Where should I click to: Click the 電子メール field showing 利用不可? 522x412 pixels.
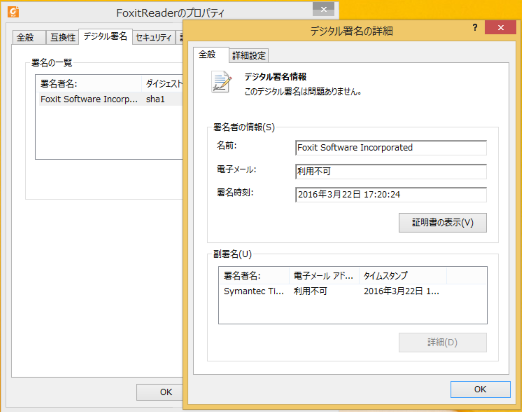[x=391, y=171]
